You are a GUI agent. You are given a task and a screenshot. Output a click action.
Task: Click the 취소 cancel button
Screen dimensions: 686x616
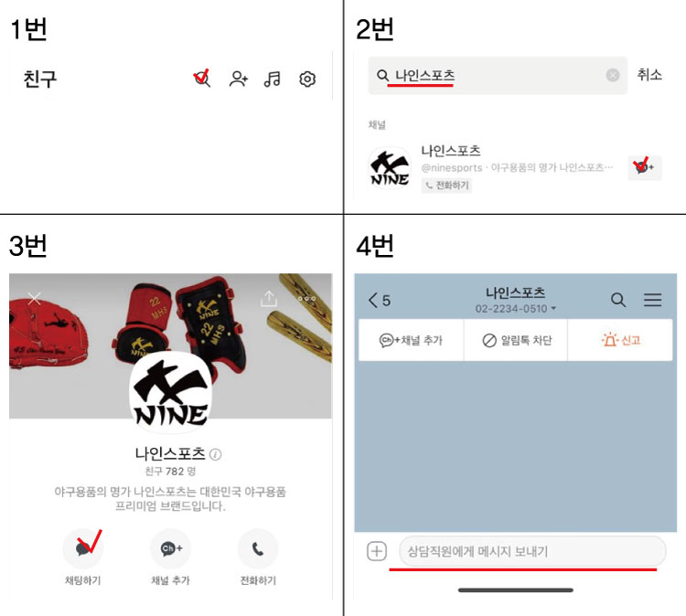[649, 75]
